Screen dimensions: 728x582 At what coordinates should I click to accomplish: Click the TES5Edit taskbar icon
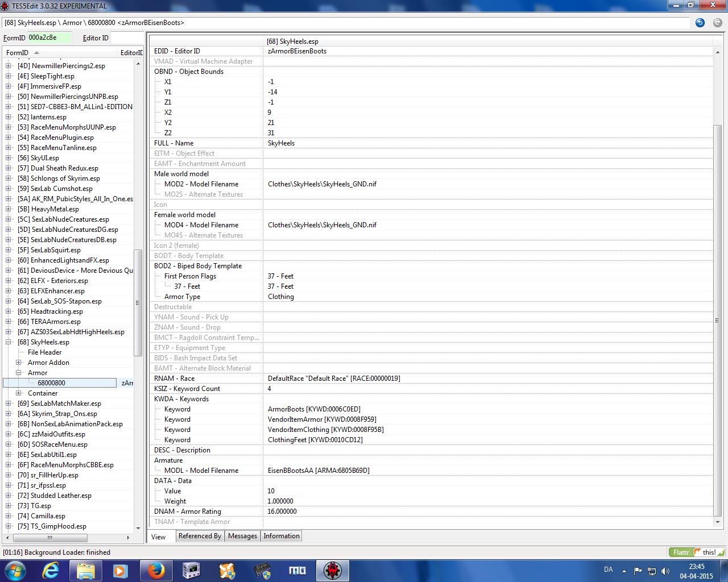coord(333,570)
